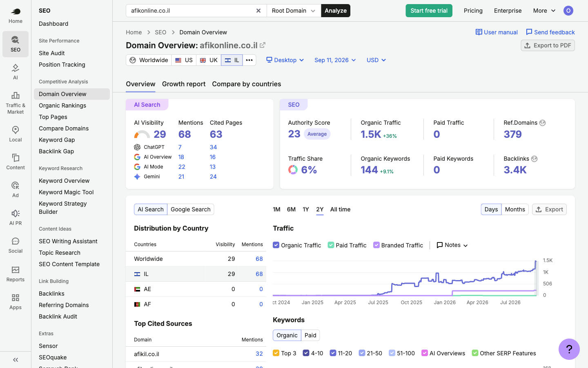
Task: Open the Apps grid icon
Action: pyautogui.click(x=16, y=301)
